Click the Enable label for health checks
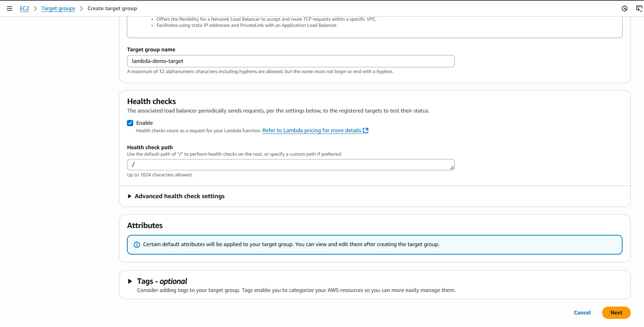Screen dimensions: 644x327 [x=144, y=123]
